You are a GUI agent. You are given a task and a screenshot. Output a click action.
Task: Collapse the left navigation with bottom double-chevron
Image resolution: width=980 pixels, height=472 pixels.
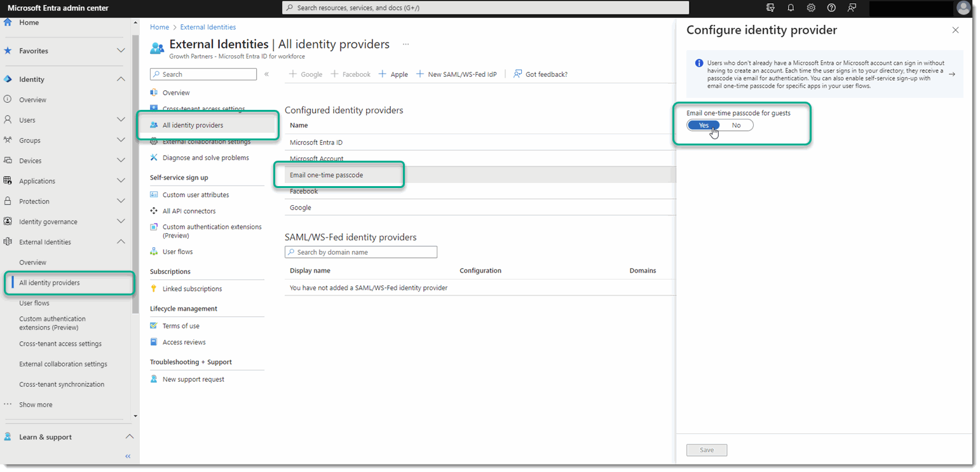coord(128,456)
